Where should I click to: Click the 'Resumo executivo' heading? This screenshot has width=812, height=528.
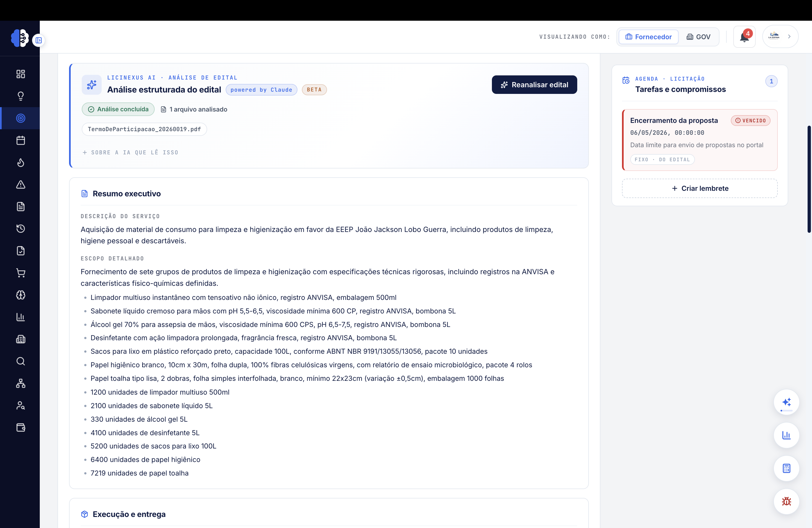(x=126, y=194)
